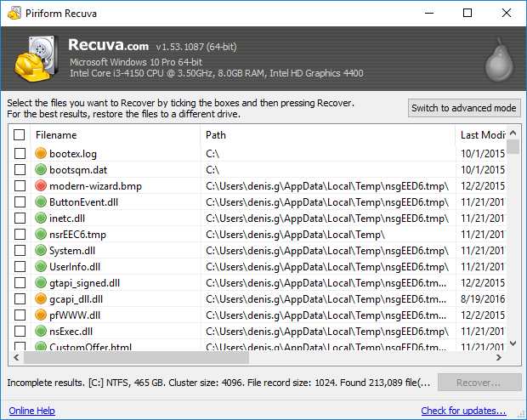The height and width of the screenshot is (420, 527).
Task: Tick the checkbox for System.dll
Action: pos(20,250)
